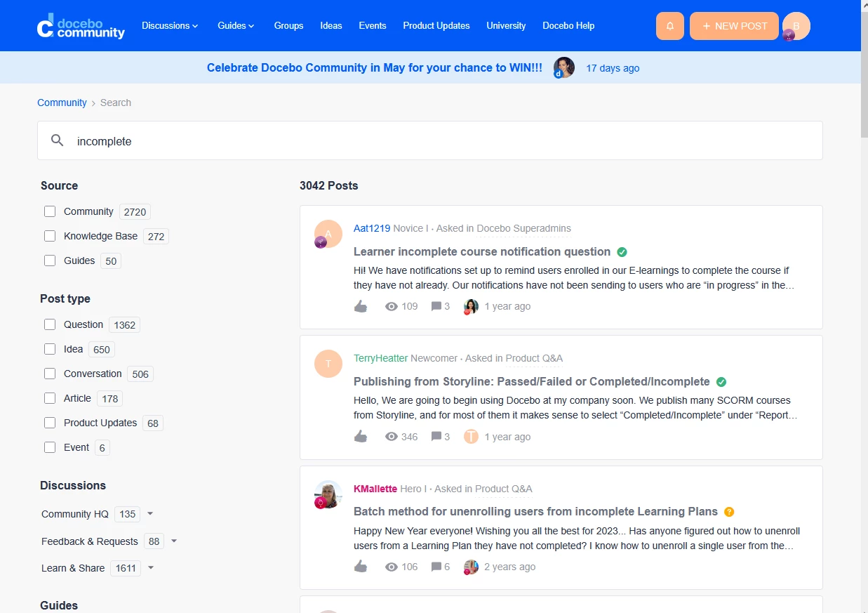Expand the Guides menu in header

coord(236,26)
